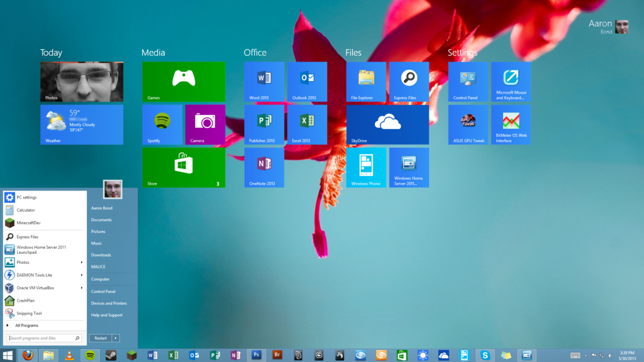This screenshot has height=362, width=644.
Task: Launch the Word 2013 tile
Action: [x=264, y=82]
